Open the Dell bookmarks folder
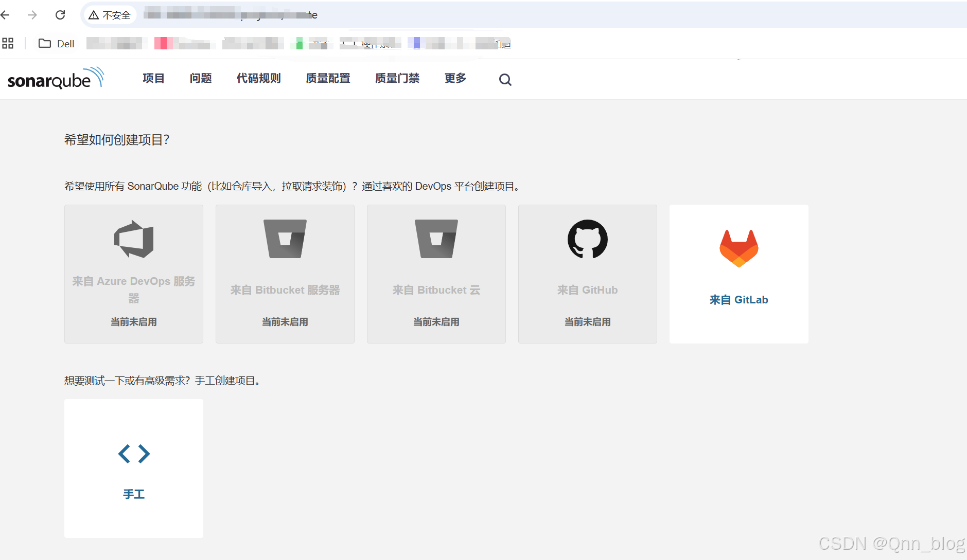The image size is (967, 560). 56,43
